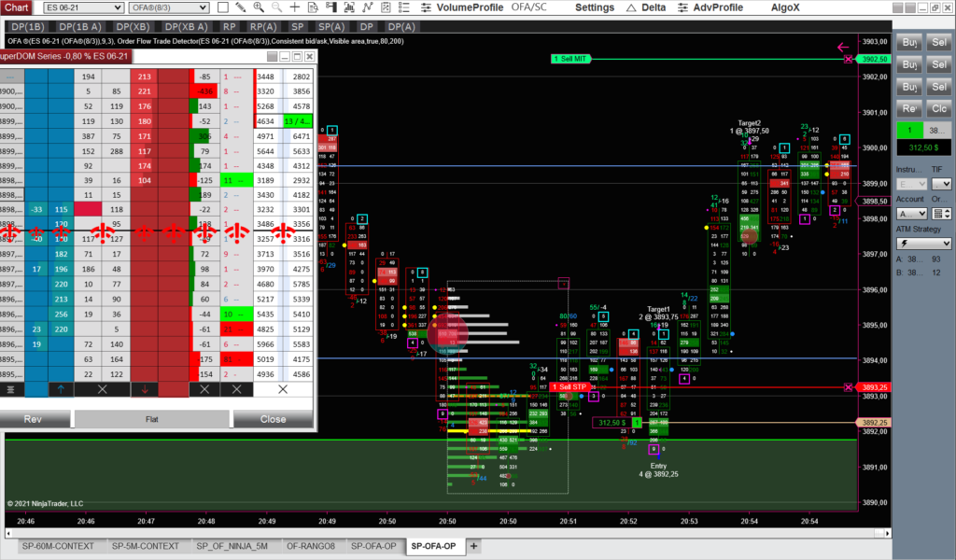Open the chart properties icon
Image resolution: width=956 pixels, height=560 pixels.
point(386,7)
